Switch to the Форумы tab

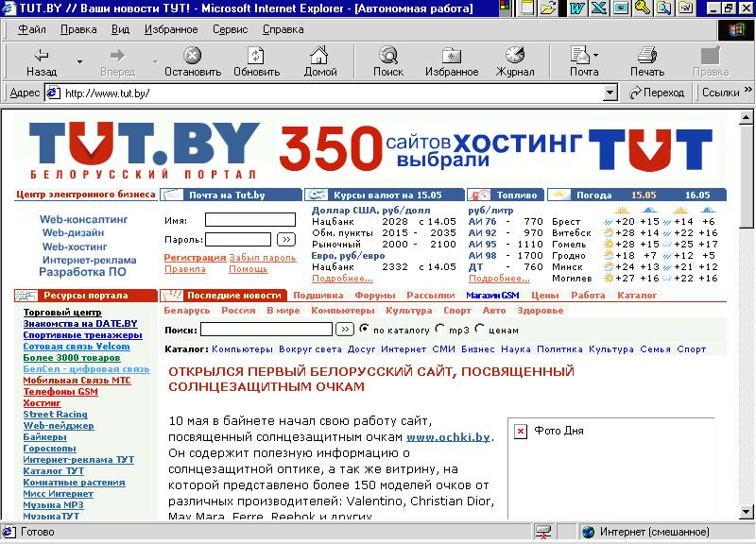pyautogui.click(x=374, y=296)
